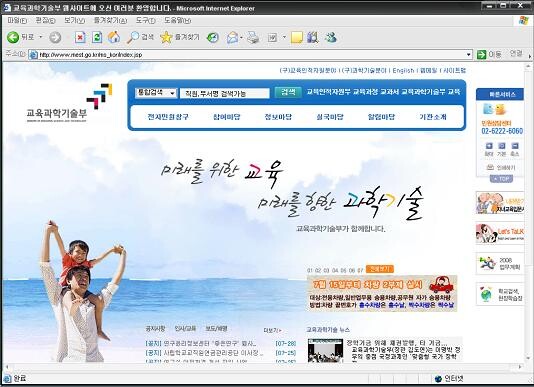Open the 보기 menu in menu bar
The height and width of the screenshot is (387, 534).
(75, 21)
